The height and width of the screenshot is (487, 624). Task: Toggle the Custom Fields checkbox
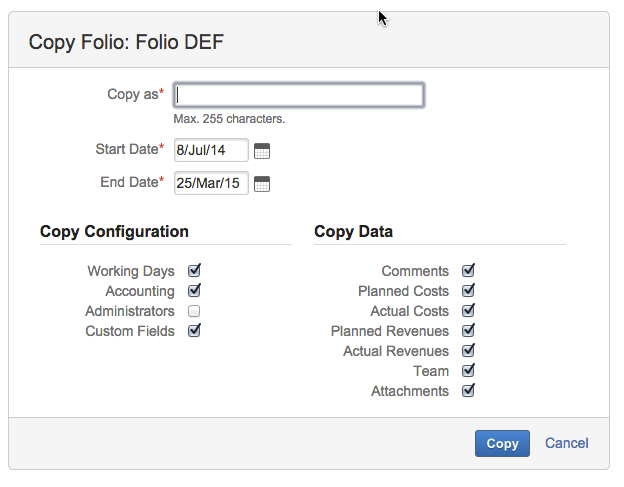[194, 331]
